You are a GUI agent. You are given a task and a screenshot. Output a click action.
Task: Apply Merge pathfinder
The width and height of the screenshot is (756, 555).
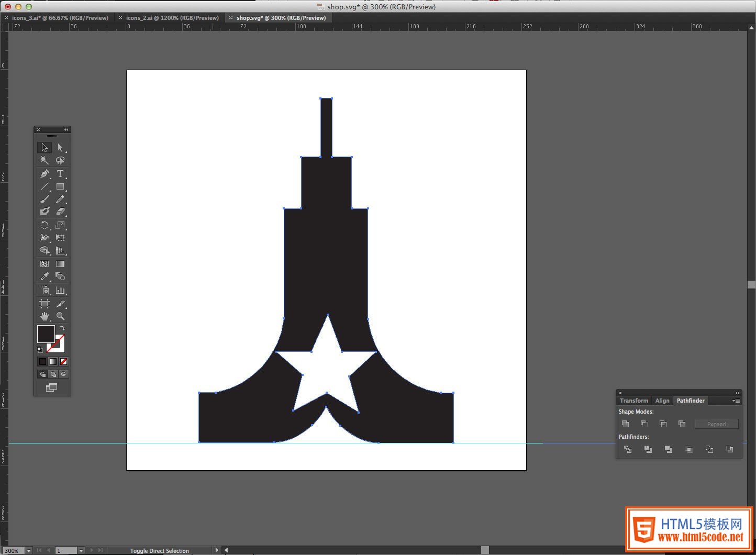coord(668,449)
